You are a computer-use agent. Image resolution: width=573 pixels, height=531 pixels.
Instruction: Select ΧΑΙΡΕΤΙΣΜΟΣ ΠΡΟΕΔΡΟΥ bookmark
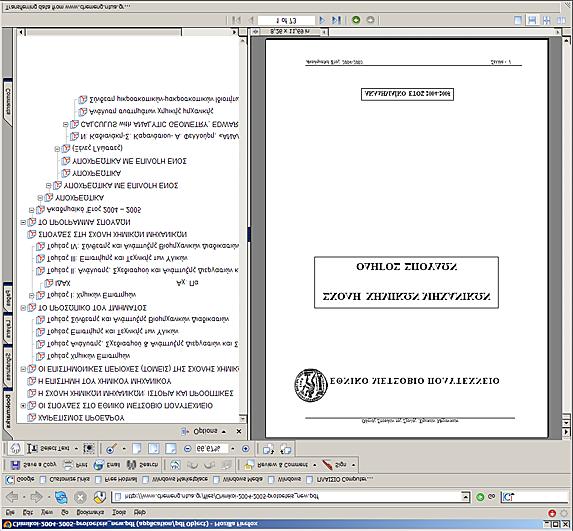click(x=81, y=418)
